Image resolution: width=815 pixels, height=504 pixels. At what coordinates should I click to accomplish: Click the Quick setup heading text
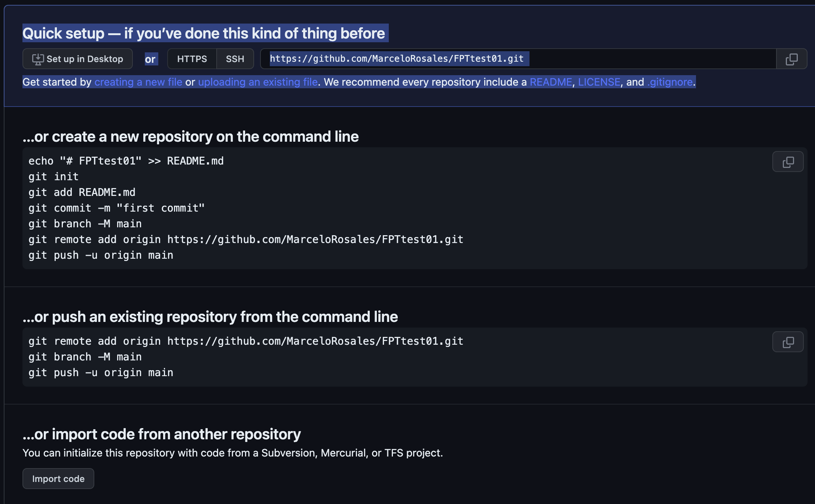(x=204, y=34)
